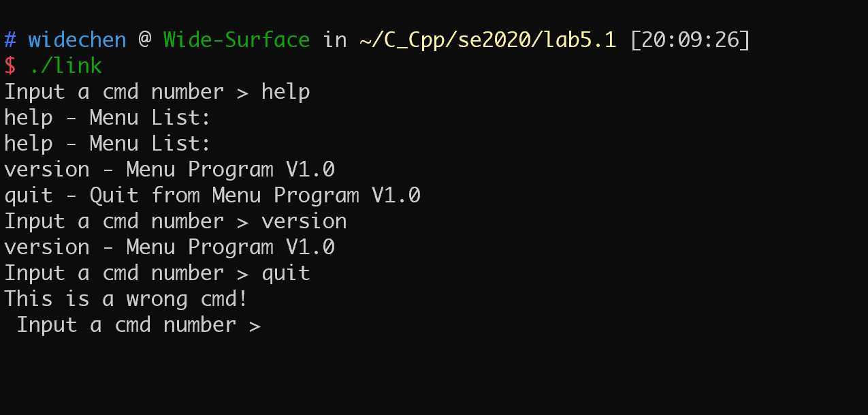
Task: Click the blue hash symbol
Action: pyautogui.click(x=10, y=40)
